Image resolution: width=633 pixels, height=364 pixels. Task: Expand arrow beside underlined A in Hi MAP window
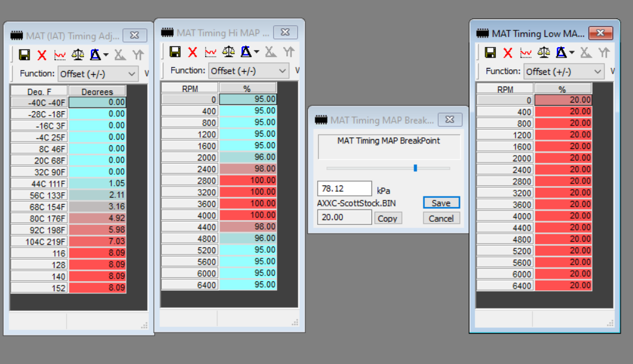(257, 52)
